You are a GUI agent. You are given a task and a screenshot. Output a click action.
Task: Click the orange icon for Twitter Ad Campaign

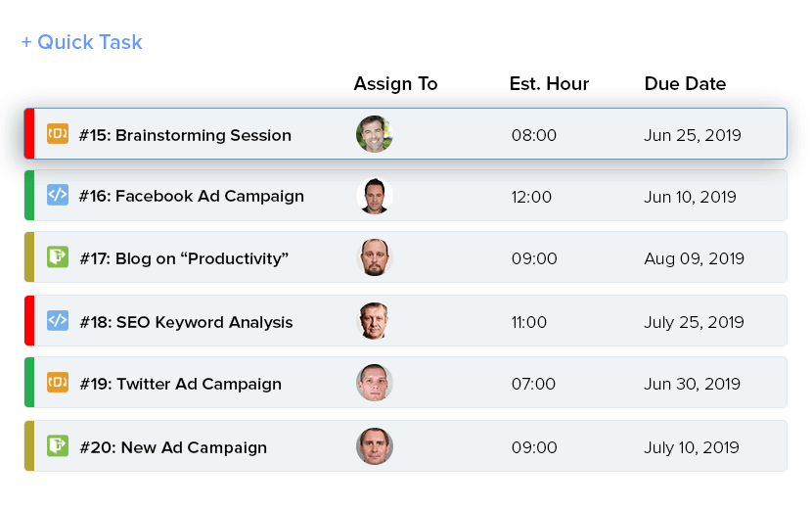pyautogui.click(x=58, y=382)
